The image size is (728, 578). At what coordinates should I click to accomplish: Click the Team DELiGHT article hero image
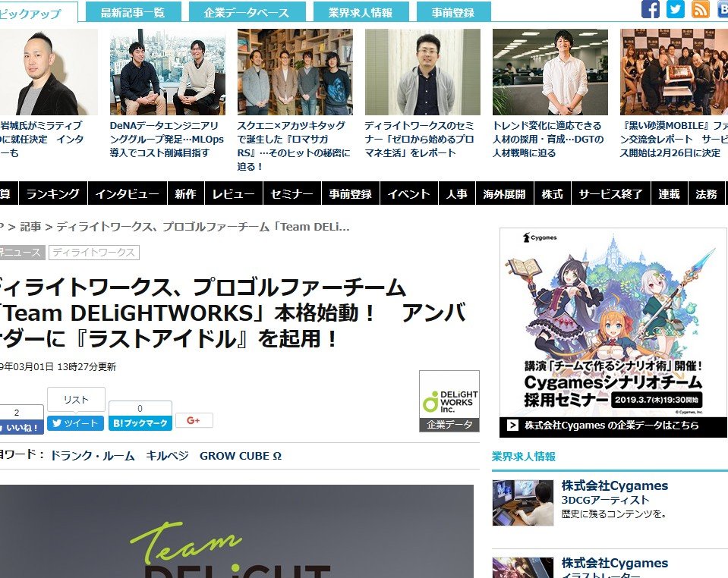coord(237,532)
